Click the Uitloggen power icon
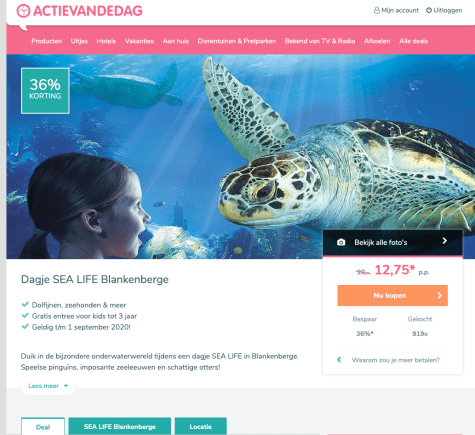 429,10
